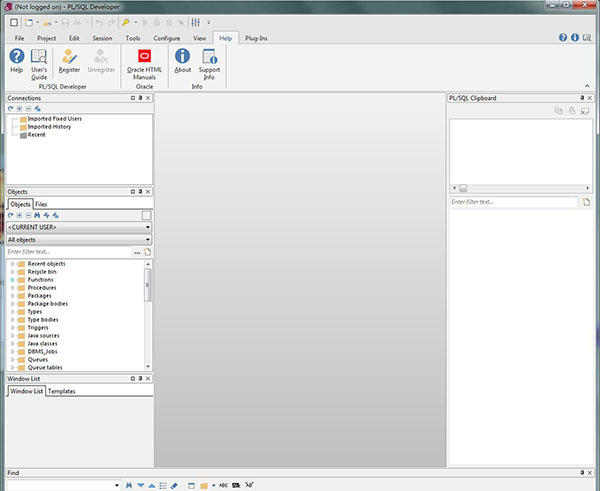Expand the Procedures folder

point(12,288)
